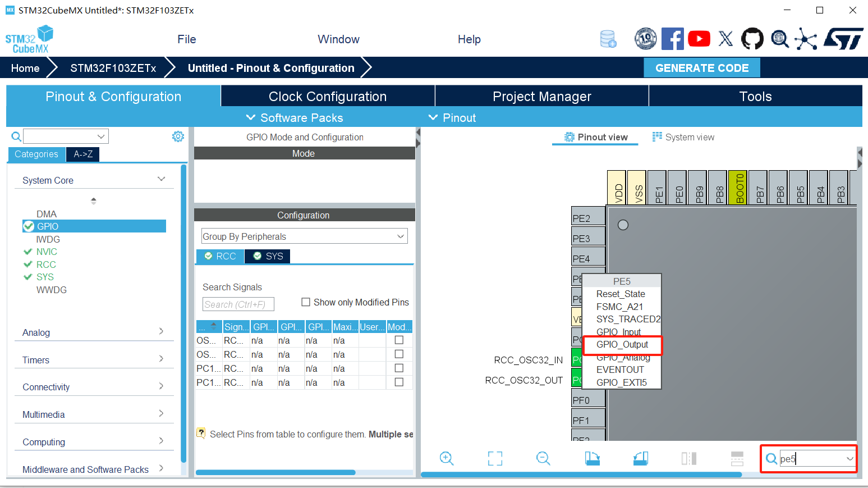Select GPIO_Output in PE5 menu
Screen dimensions: 868x488
click(622, 344)
